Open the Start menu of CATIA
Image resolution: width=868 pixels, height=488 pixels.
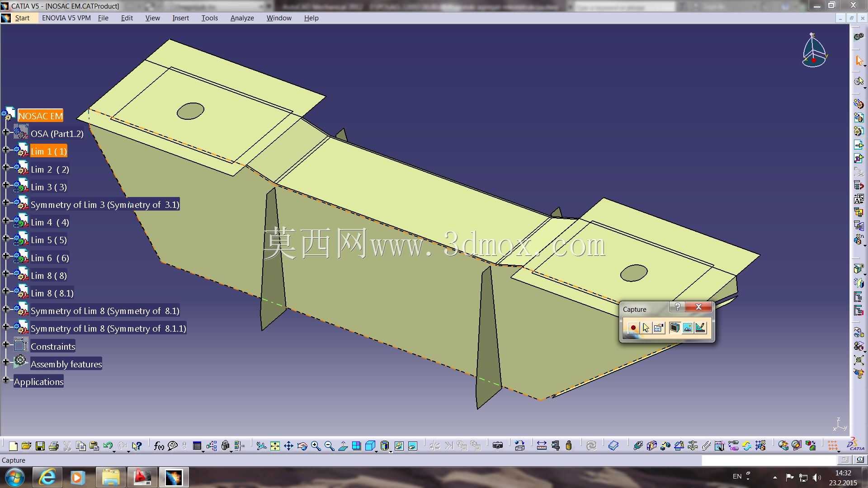(x=22, y=18)
